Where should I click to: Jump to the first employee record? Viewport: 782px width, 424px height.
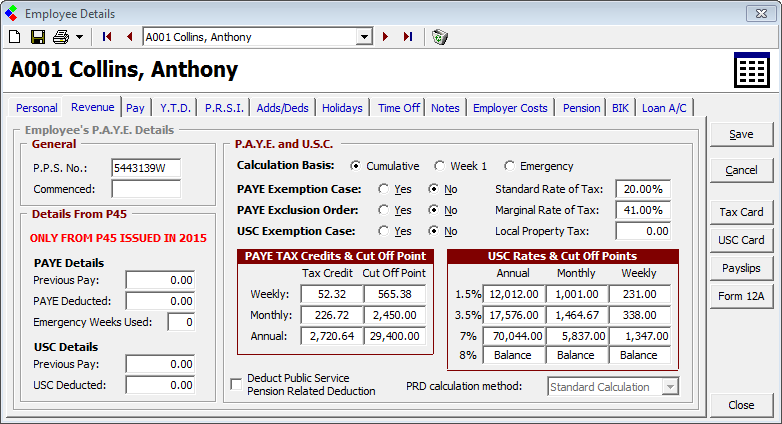pos(108,37)
